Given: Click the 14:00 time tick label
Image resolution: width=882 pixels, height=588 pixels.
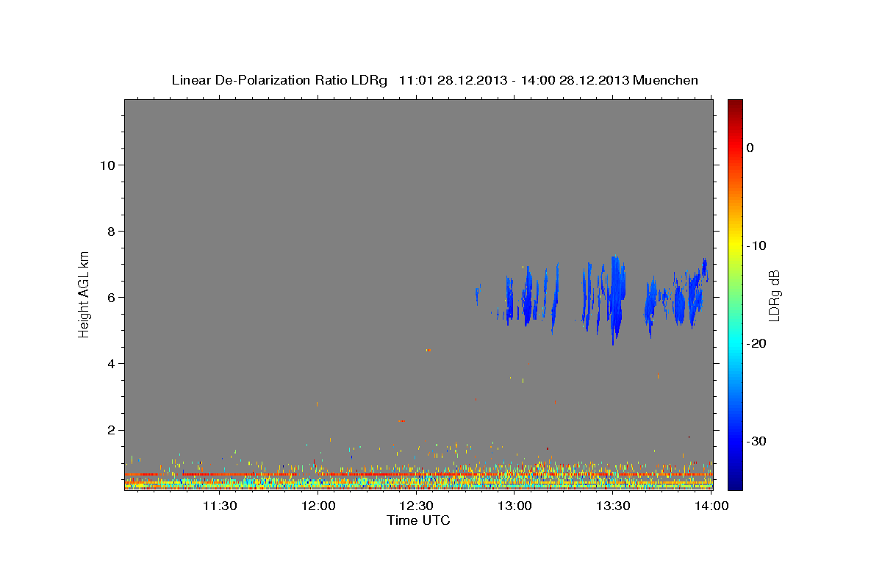Looking at the screenshot, I should (711, 506).
